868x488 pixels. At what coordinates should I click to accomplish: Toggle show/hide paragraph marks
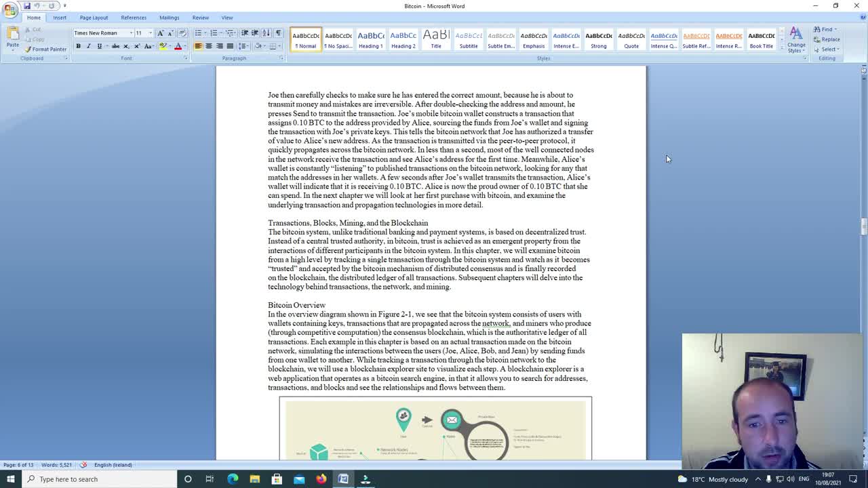pyautogui.click(x=278, y=33)
